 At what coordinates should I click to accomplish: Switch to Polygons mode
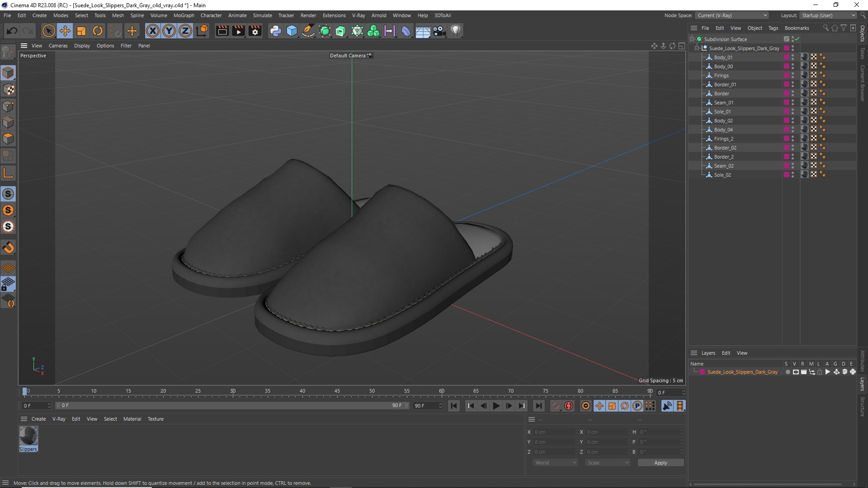point(8,139)
